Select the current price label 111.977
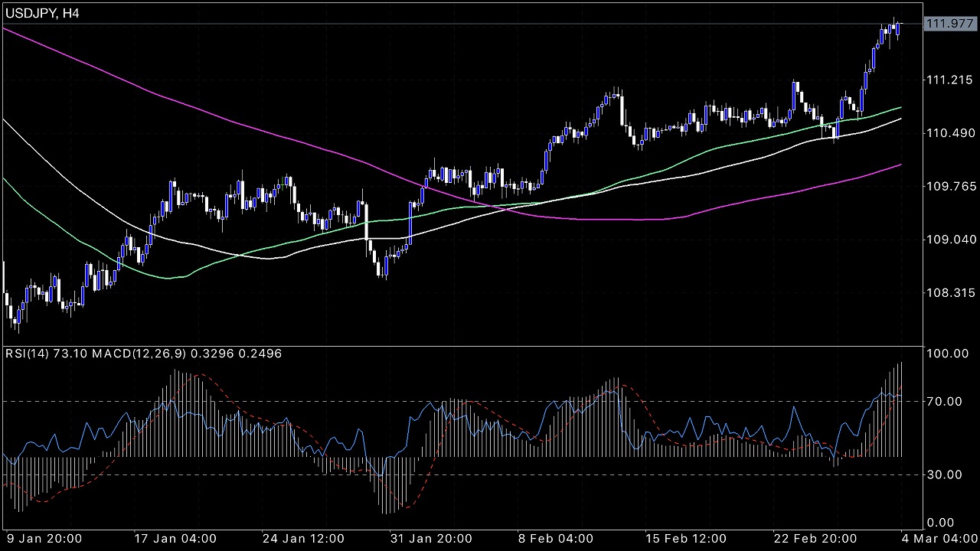Image resolution: width=980 pixels, height=551 pixels. point(949,24)
